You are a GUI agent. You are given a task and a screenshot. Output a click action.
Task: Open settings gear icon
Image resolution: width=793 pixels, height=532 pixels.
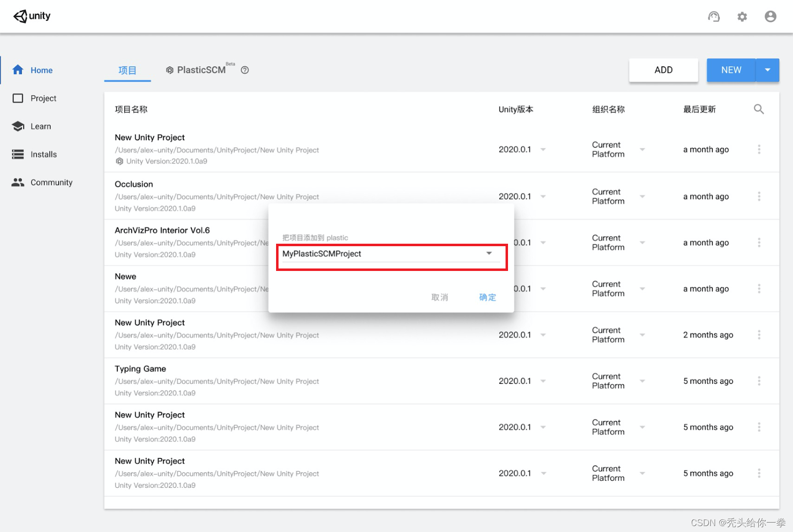point(742,17)
